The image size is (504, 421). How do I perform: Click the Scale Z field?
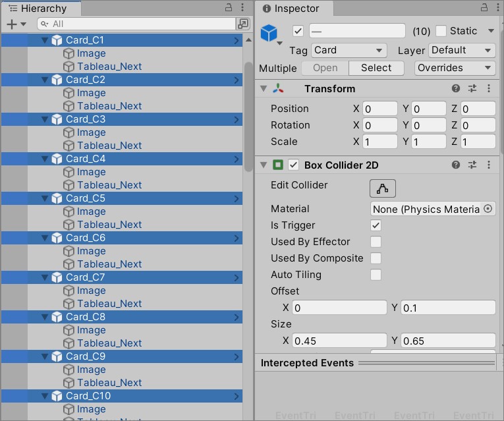click(478, 142)
